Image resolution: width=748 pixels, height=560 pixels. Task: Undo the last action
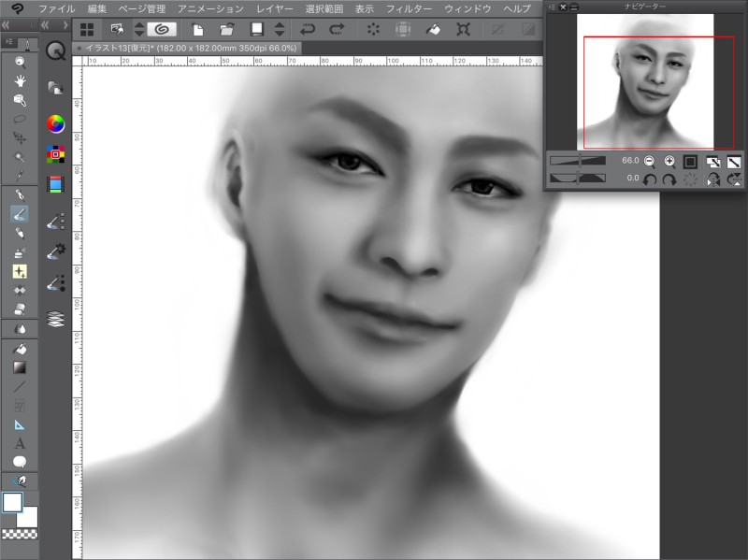pos(308,30)
